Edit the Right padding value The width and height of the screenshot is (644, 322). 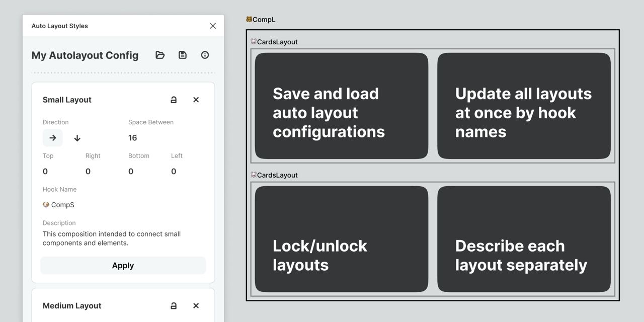tap(88, 172)
